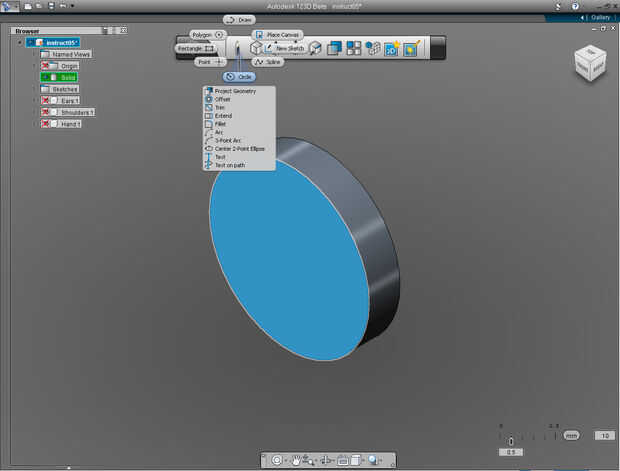Select the Draw marking menu button
Screen dimensions: 620x471
click(239, 20)
